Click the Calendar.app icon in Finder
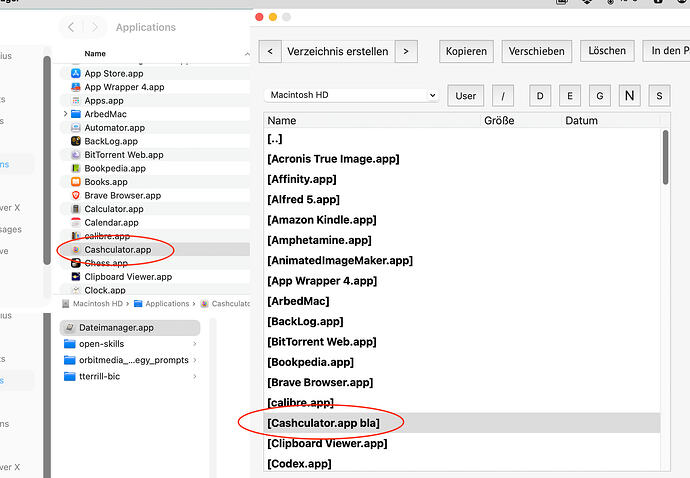Screen dimensions: 690x478 [x=76, y=222]
